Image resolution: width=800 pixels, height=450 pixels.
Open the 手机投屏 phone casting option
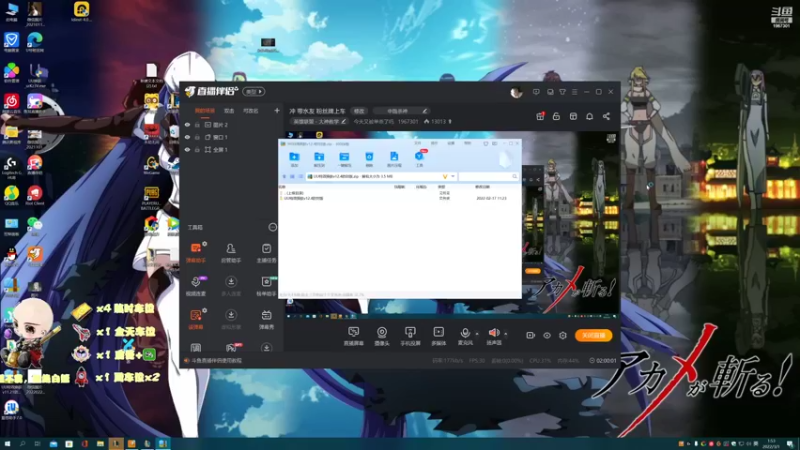[410, 336]
